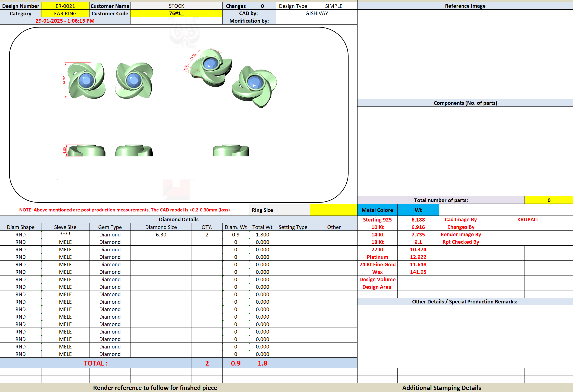Select the yellow Total number of parts value
573x392 pixels.
tap(549, 200)
